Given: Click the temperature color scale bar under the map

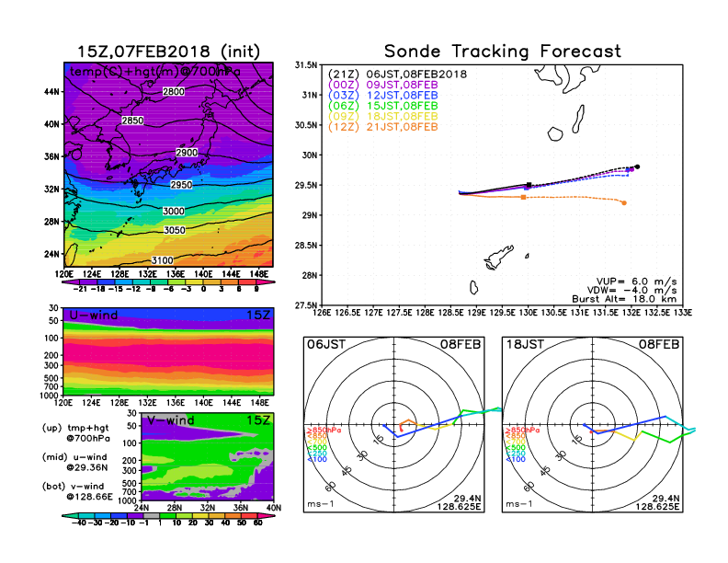Looking at the screenshot, I should point(168,281).
